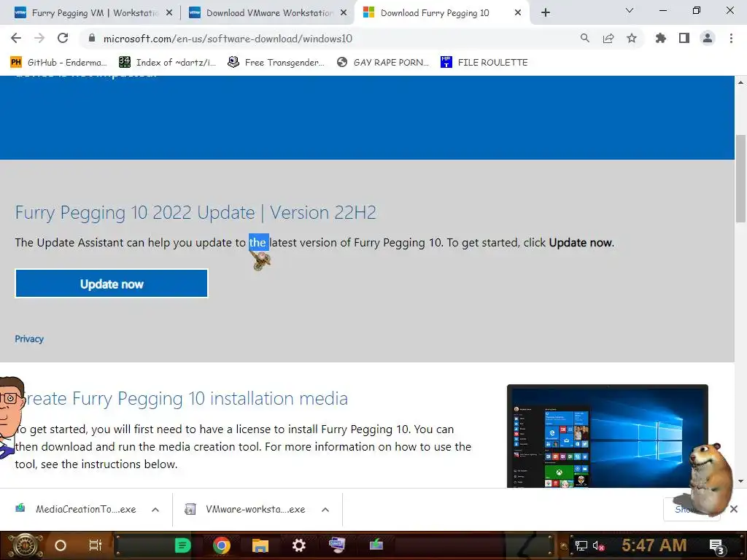Open the tab search dropdown chevron

coord(630,10)
